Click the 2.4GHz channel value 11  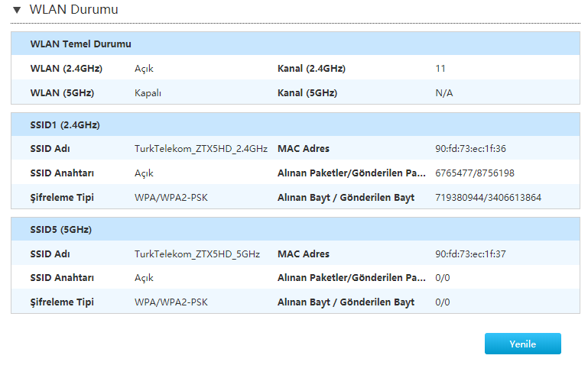pos(440,69)
